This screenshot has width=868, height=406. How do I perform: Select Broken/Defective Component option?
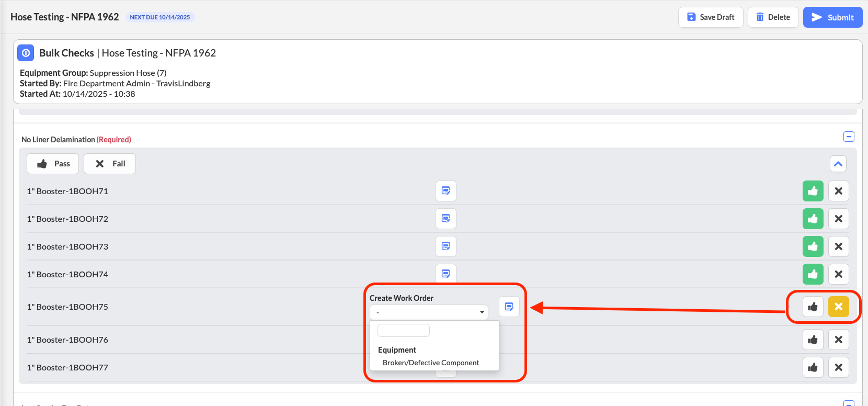(x=430, y=363)
